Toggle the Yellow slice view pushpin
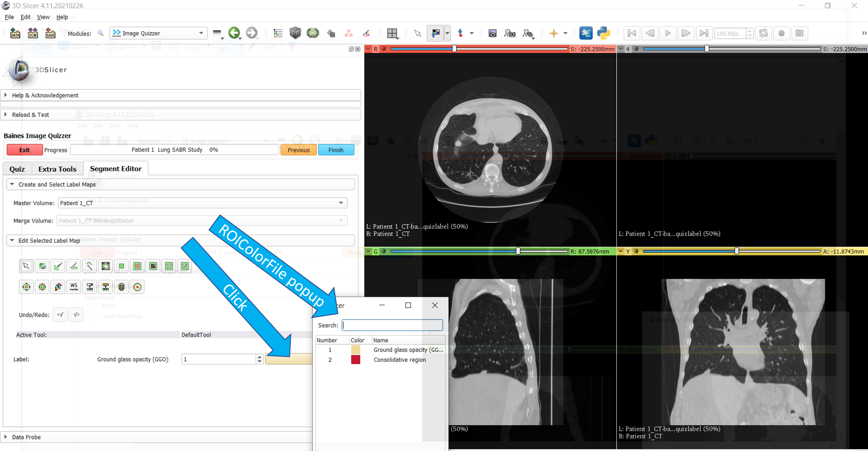Viewport: 868px width, 451px height. pos(621,251)
